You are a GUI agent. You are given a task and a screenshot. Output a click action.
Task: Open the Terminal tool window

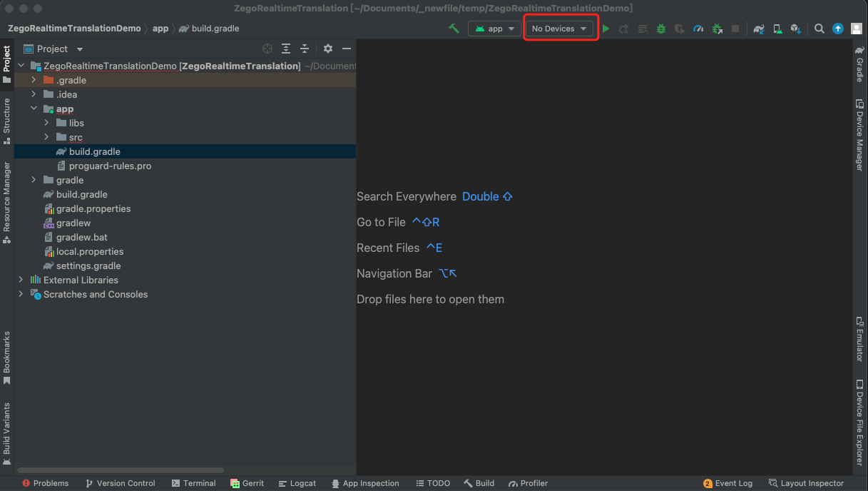[x=193, y=483]
